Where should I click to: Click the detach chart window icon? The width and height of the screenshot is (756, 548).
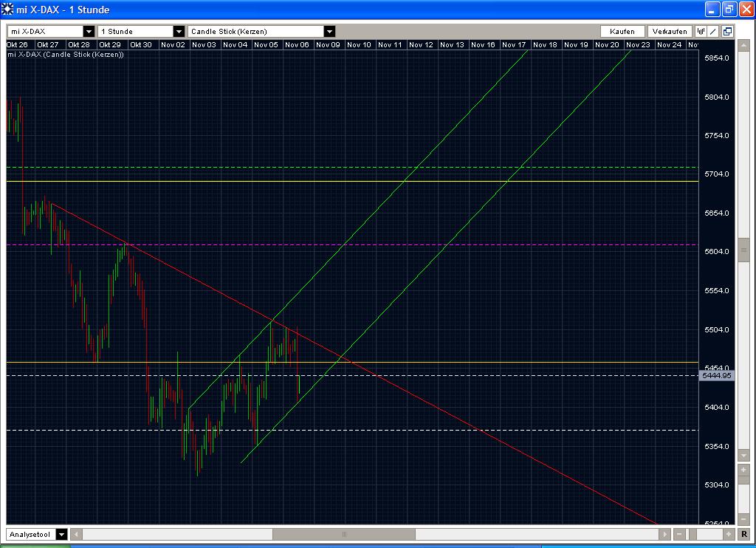pos(727,31)
